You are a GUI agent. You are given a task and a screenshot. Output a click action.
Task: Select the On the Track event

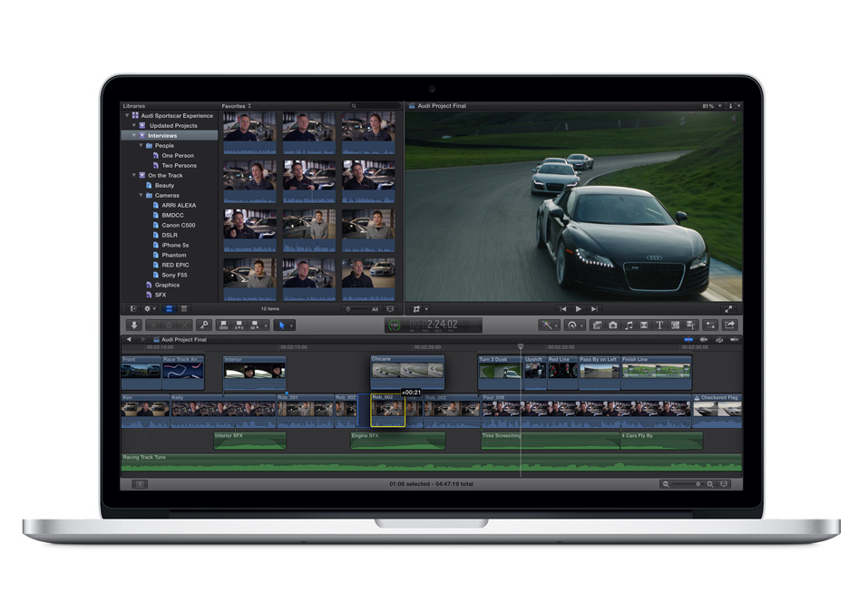click(165, 176)
